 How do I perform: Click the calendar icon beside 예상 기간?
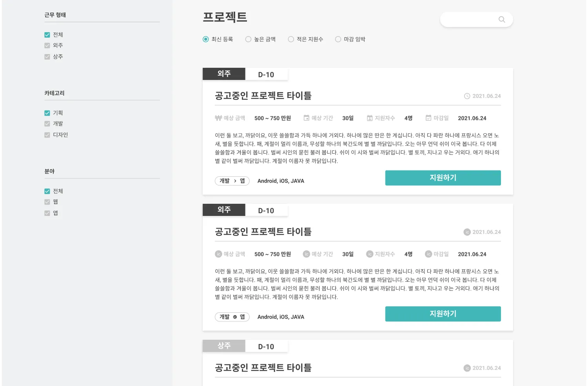pos(307,118)
